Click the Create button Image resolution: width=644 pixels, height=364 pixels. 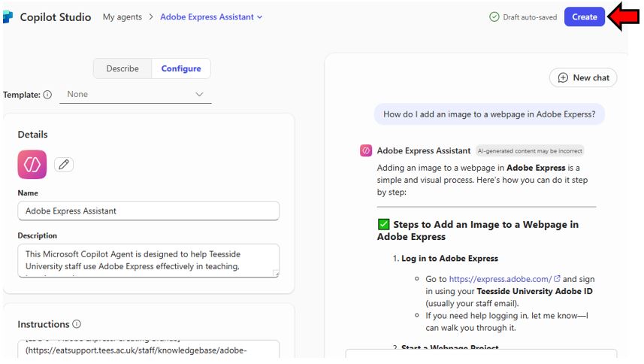point(585,17)
